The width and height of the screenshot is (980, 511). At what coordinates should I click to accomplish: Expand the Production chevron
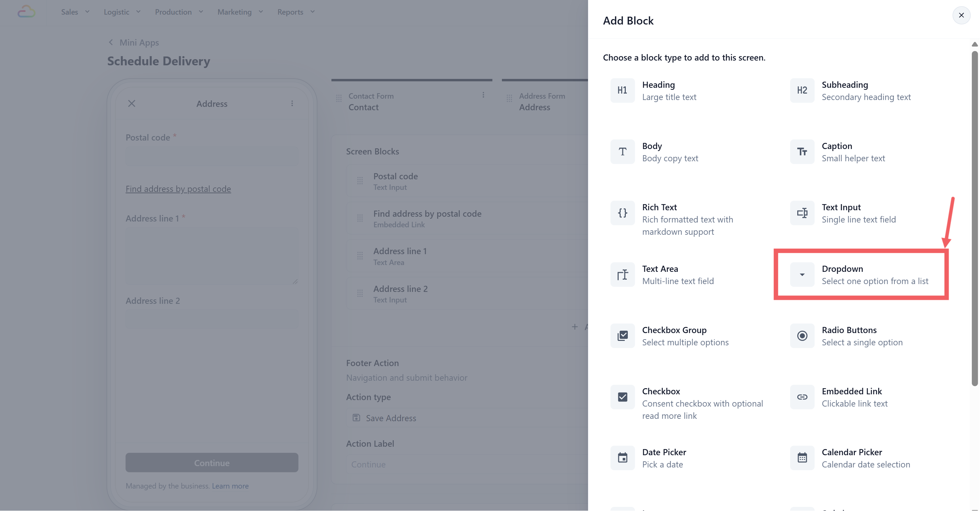point(201,12)
